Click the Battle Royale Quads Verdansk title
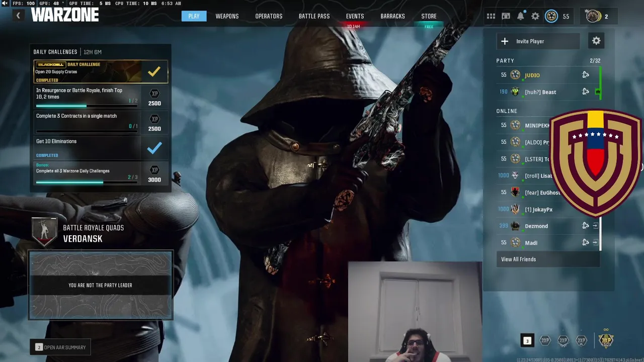 93,233
